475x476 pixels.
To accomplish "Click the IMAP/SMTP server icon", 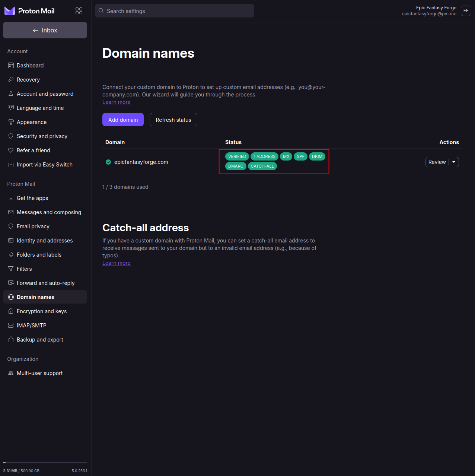I will 11,326.
